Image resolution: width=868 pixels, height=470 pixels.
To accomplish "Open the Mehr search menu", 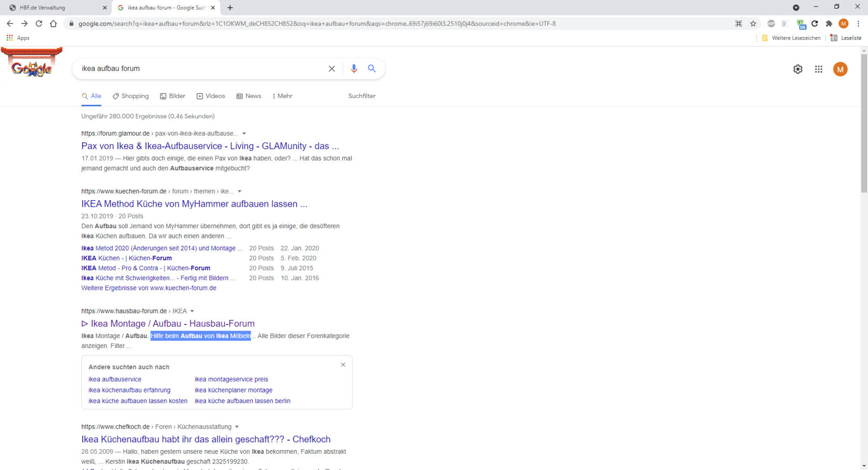I will 282,96.
